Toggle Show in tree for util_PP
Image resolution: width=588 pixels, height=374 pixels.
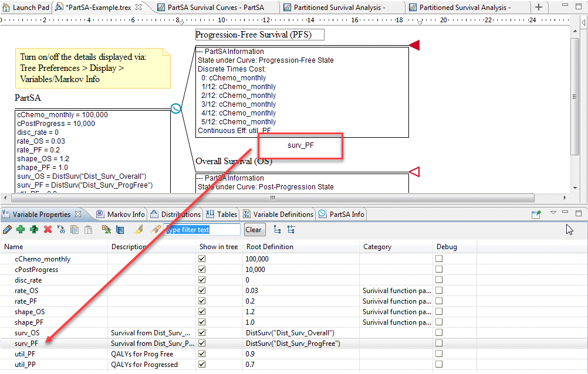tap(202, 365)
